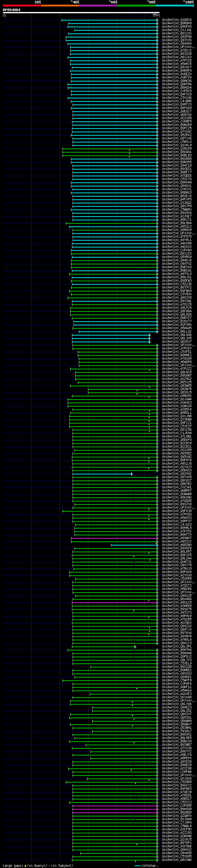Select the BP054904 query label
Screen dimensions: 197x868
pyautogui.click(x=11, y=10)
